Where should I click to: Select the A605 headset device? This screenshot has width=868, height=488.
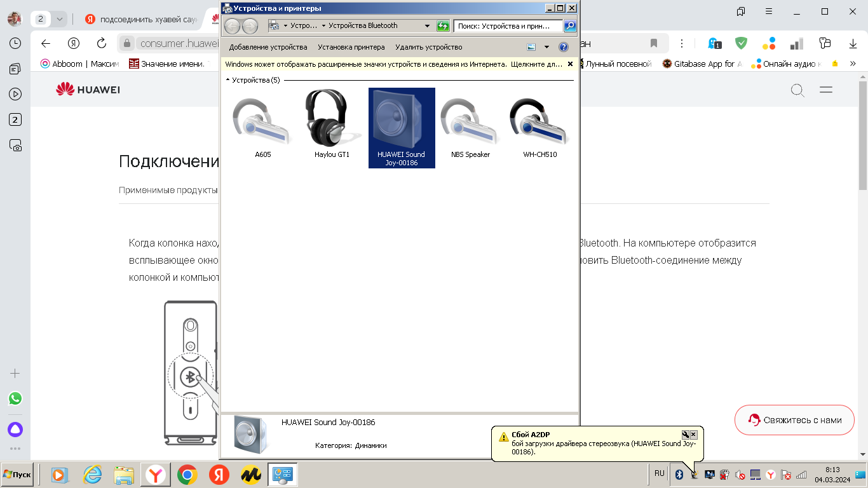click(263, 128)
